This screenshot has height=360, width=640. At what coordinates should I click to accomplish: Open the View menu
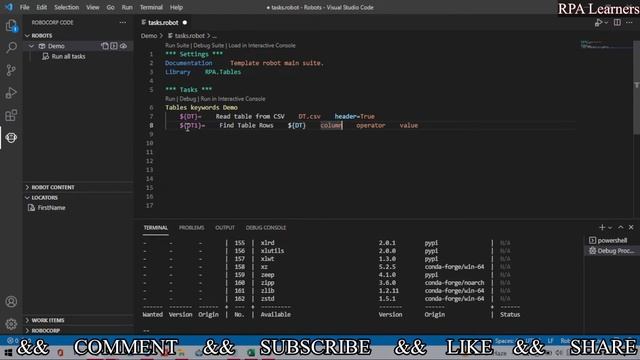[x=93, y=7]
